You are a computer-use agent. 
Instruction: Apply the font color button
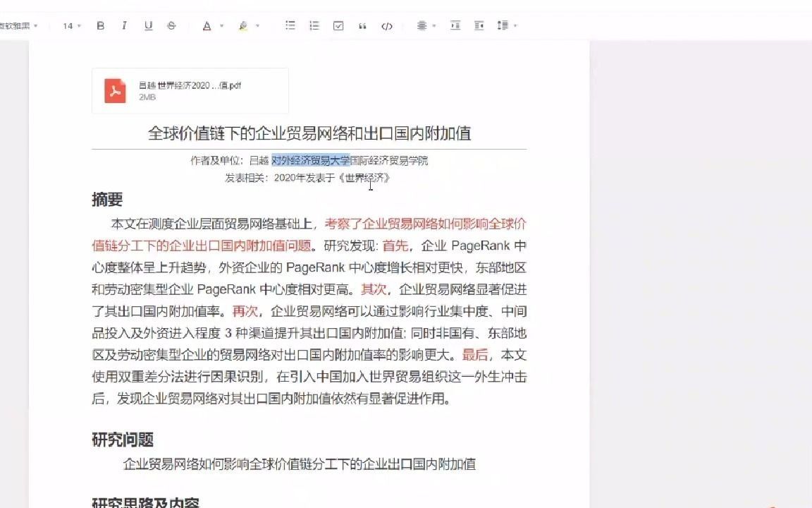(207, 25)
